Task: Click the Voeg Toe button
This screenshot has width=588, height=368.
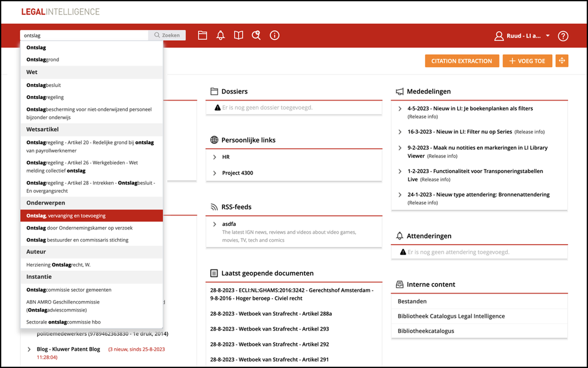Action: [x=527, y=61]
